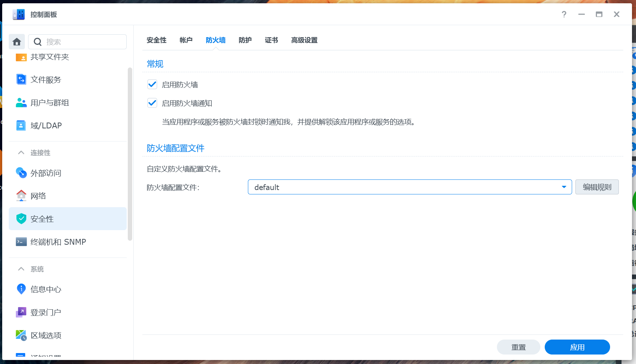Apply settings with the 应用 button
The height and width of the screenshot is (364, 636).
(x=577, y=347)
